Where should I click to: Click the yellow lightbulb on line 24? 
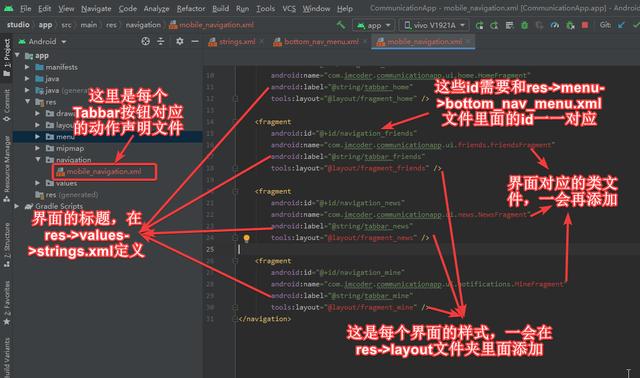(x=246, y=238)
